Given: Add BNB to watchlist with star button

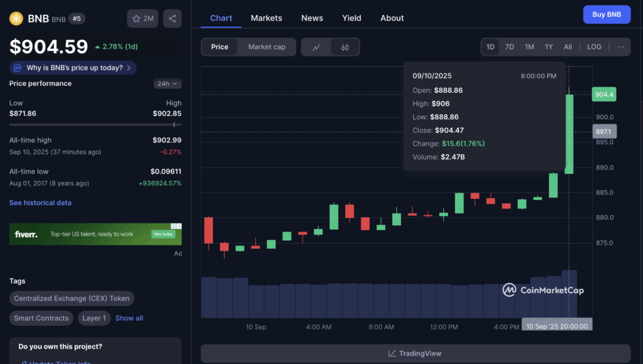Looking at the screenshot, I should pos(143,19).
